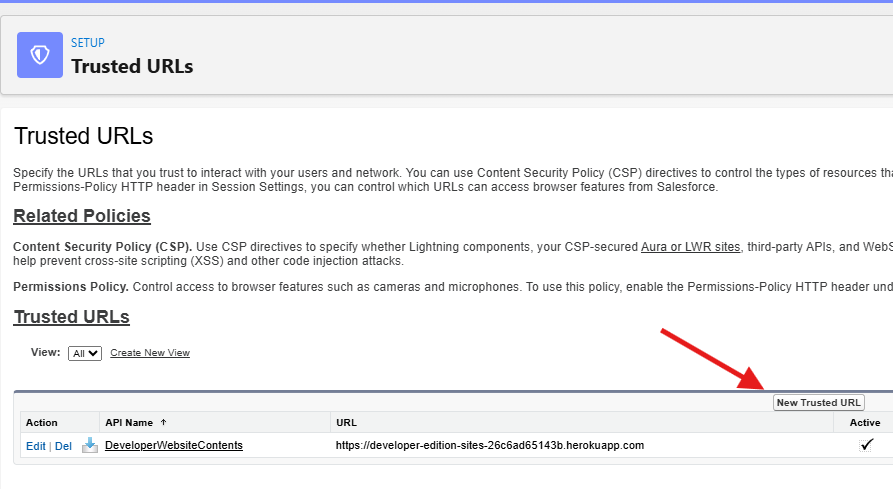Viewport: 893px width, 489px height.
Task: Click the bold Trusted URLs header title
Action: click(132, 67)
